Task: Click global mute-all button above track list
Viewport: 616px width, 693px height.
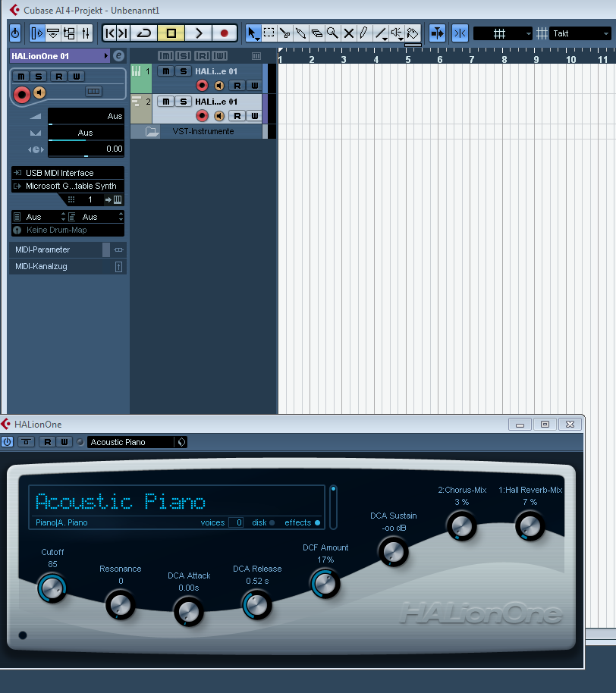Action: (166, 55)
